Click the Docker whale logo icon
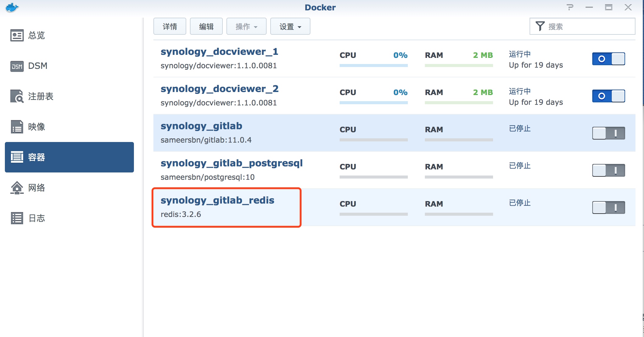This screenshot has height=337, width=644. point(12,7)
